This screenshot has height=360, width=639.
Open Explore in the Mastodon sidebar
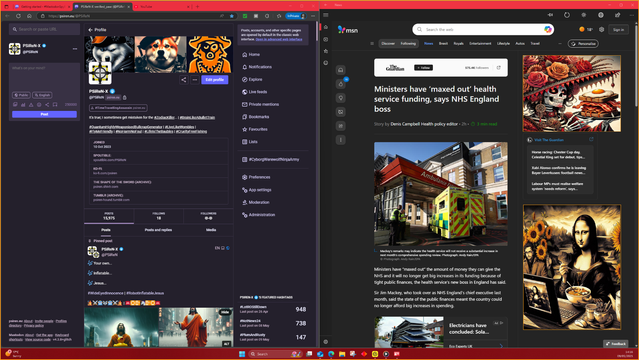pyautogui.click(x=252, y=80)
